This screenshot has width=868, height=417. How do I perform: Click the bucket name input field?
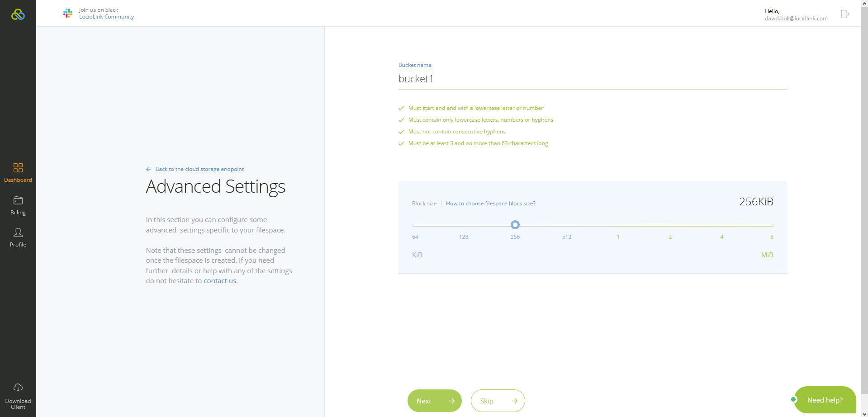point(593,79)
